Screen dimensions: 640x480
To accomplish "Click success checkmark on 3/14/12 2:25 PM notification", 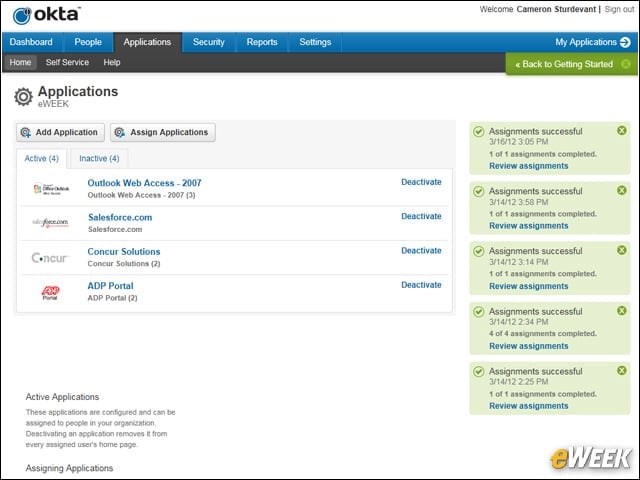I will tap(479, 371).
